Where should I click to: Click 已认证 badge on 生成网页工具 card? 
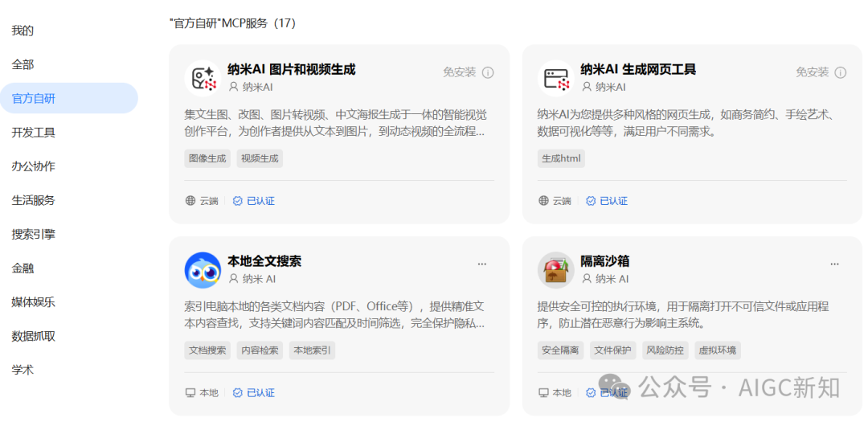coord(607,200)
